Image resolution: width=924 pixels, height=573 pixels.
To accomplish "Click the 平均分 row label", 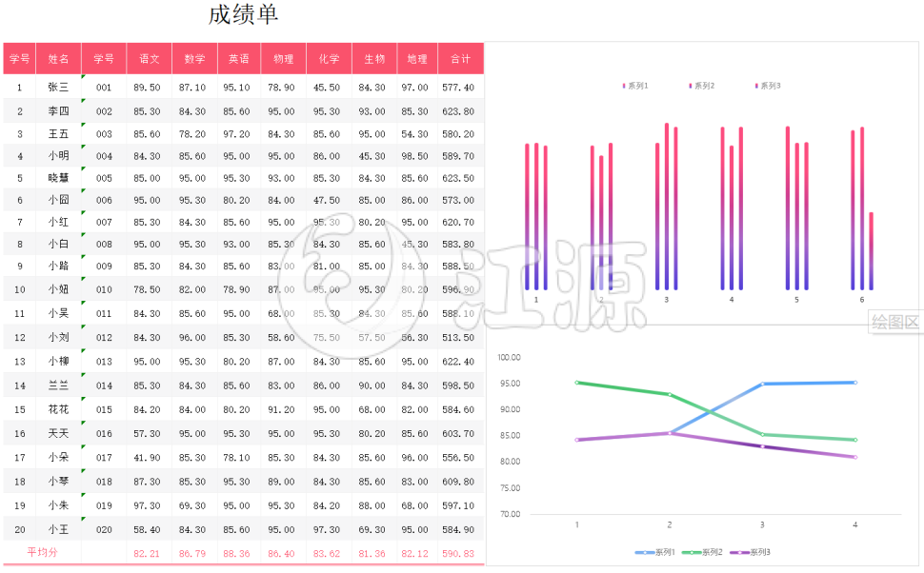I will [x=43, y=552].
